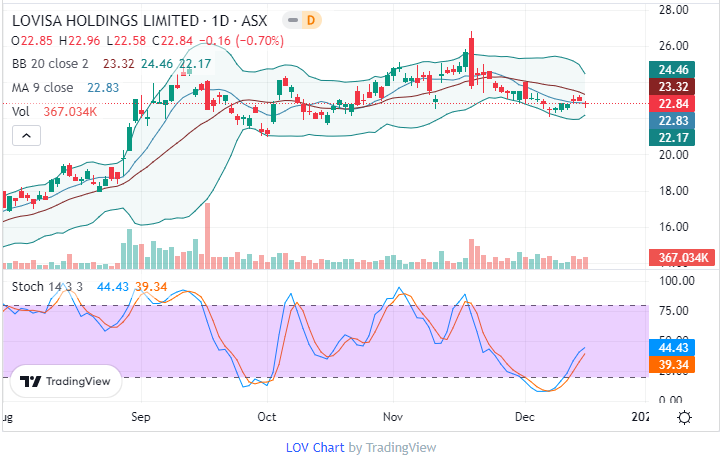Click the gray market status indicator

coord(289,20)
